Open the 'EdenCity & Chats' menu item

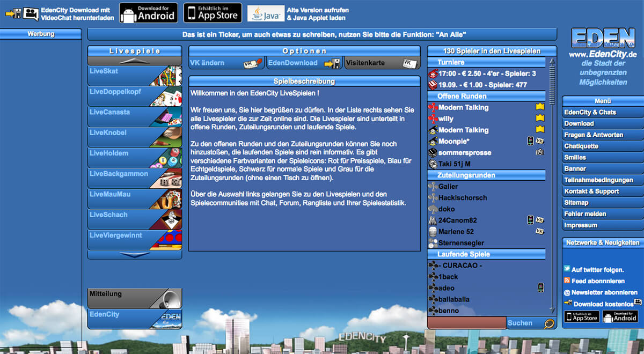603,112
